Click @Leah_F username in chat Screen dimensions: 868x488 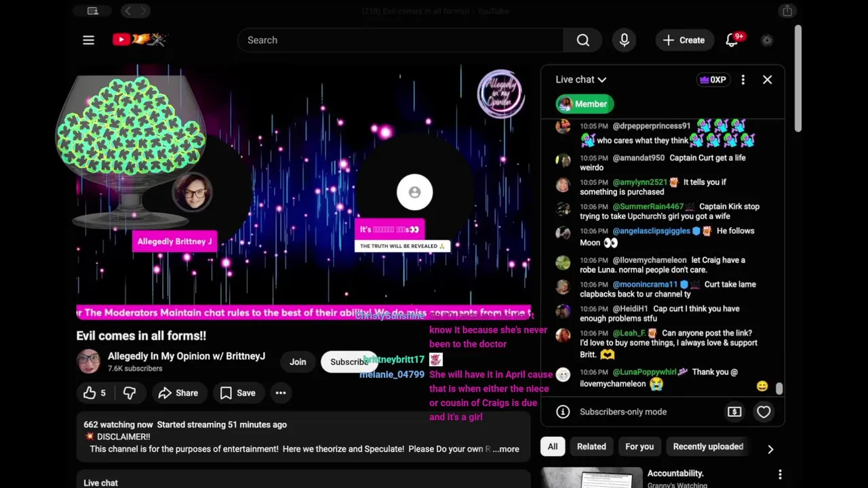point(629,333)
